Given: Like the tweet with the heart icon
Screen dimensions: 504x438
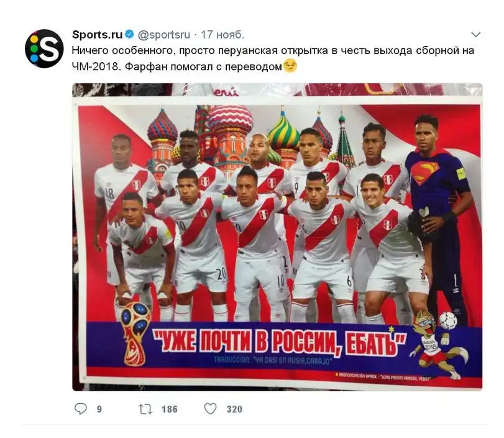Looking at the screenshot, I should pos(211,409).
